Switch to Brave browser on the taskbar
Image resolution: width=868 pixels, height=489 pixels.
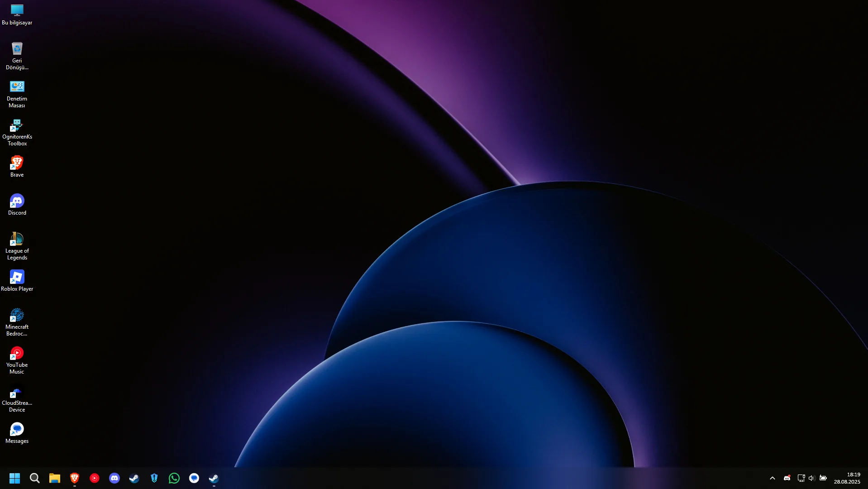[x=75, y=478]
